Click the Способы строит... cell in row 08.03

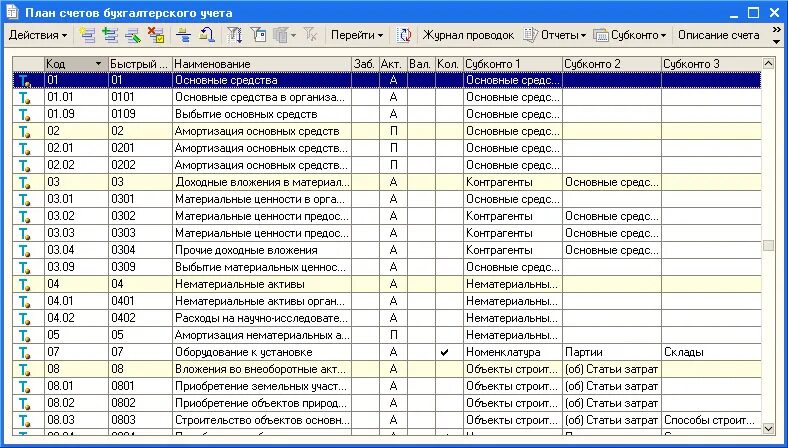(x=711, y=420)
